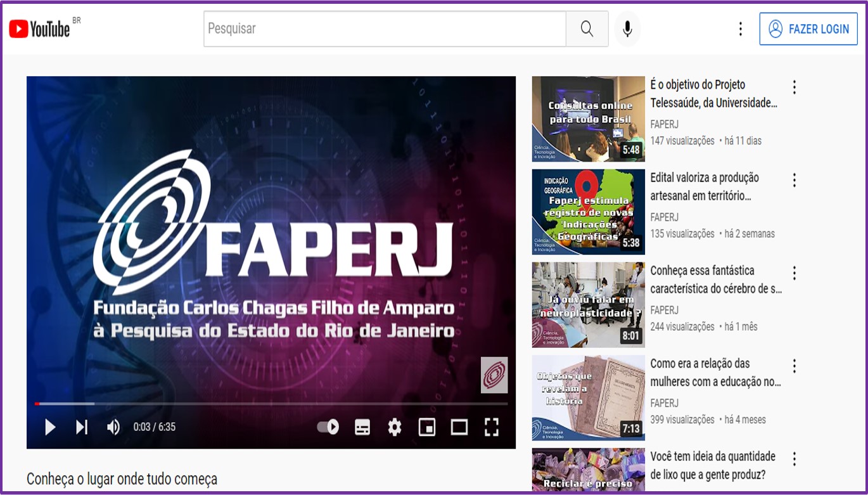Start voice search with microphone icon
This screenshot has height=495, width=868.
(627, 29)
